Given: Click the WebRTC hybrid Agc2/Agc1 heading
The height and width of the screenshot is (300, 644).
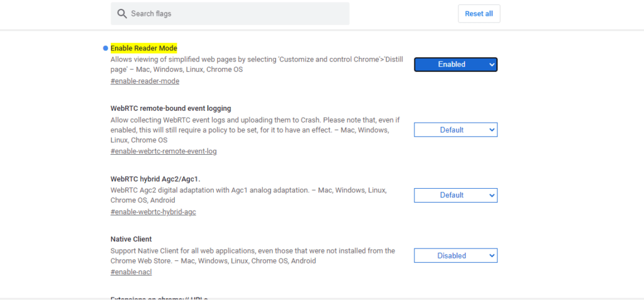Looking at the screenshot, I should click(155, 179).
